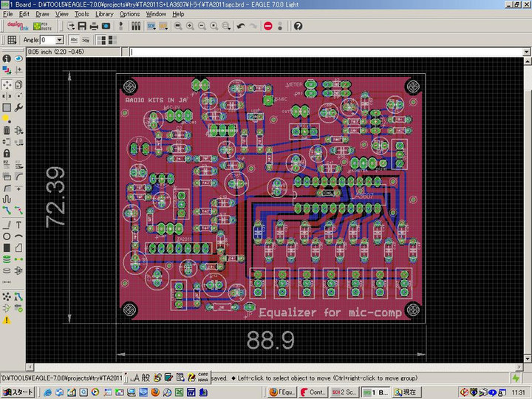The height and width of the screenshot is (399, 532).
Task: Open the Library menu
Action: click(103, 14)
